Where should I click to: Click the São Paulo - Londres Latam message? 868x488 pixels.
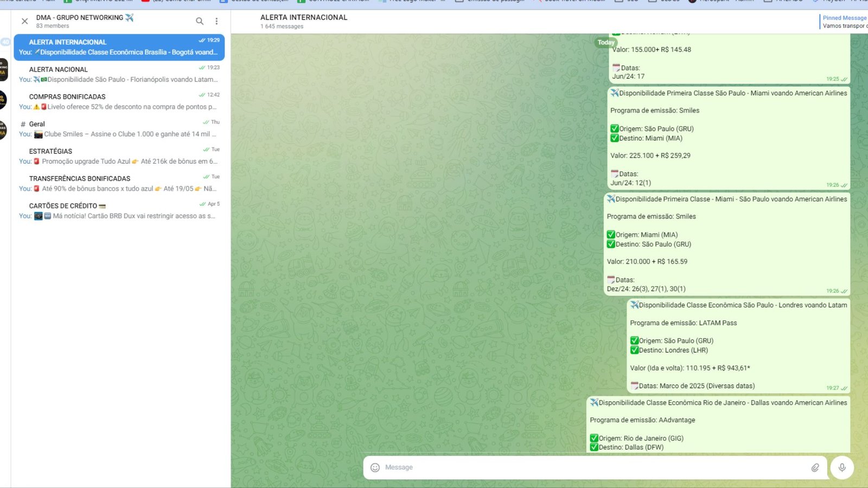coord(738,345)
